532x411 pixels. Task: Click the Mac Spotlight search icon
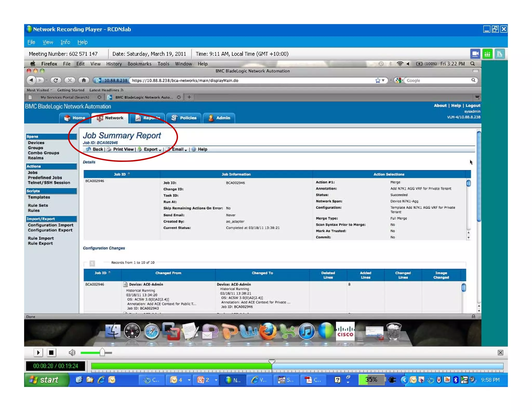click(x=473, y=64)
